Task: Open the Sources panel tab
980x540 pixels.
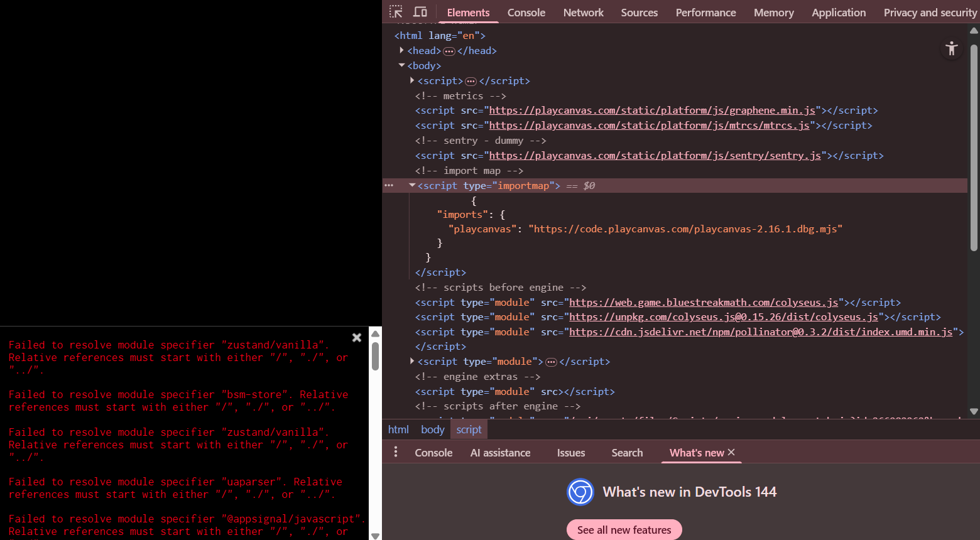Action: pos(639,13)
